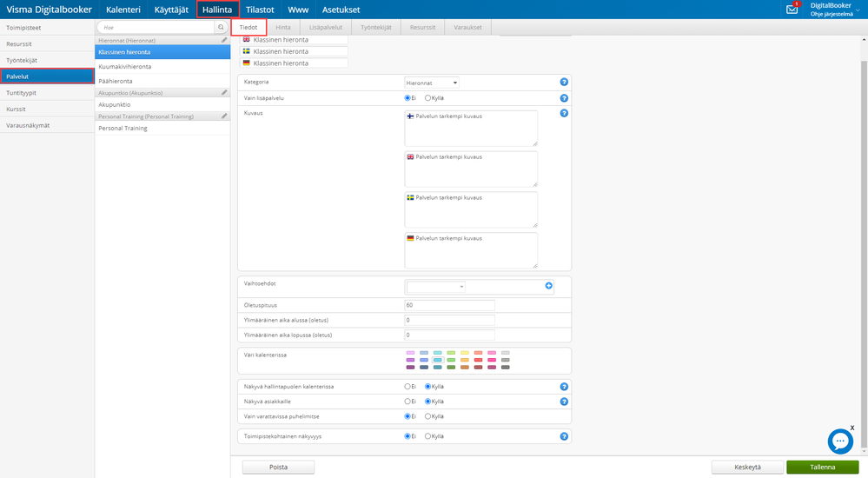
Task: Click the add Vaihtoehdot plus icon
Action: pyautogui.click(x=548, y=286)
